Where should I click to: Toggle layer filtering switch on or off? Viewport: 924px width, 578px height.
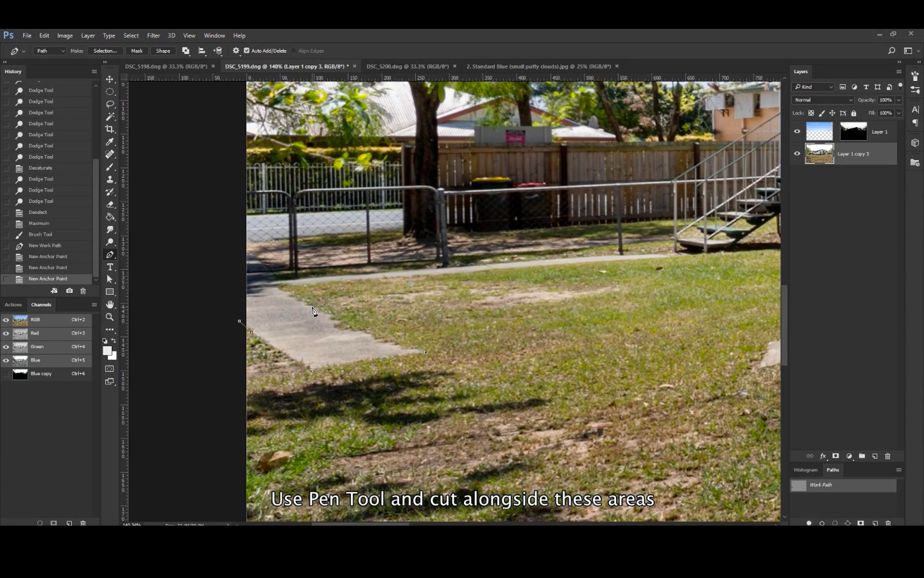(900, 86)
